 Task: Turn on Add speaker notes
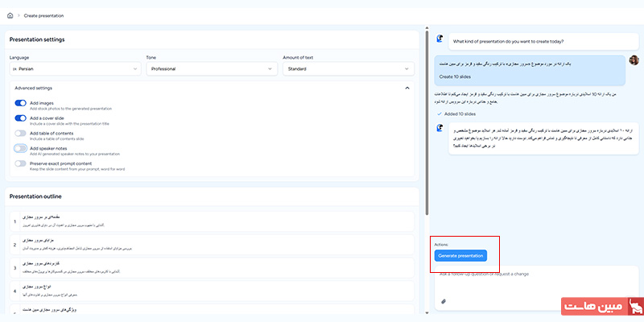pos(20,148)
